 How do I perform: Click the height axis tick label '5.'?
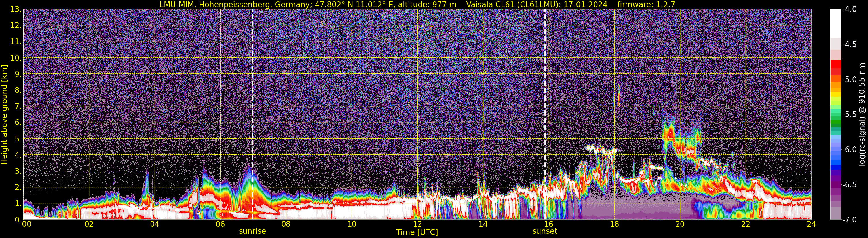point(18,139)
